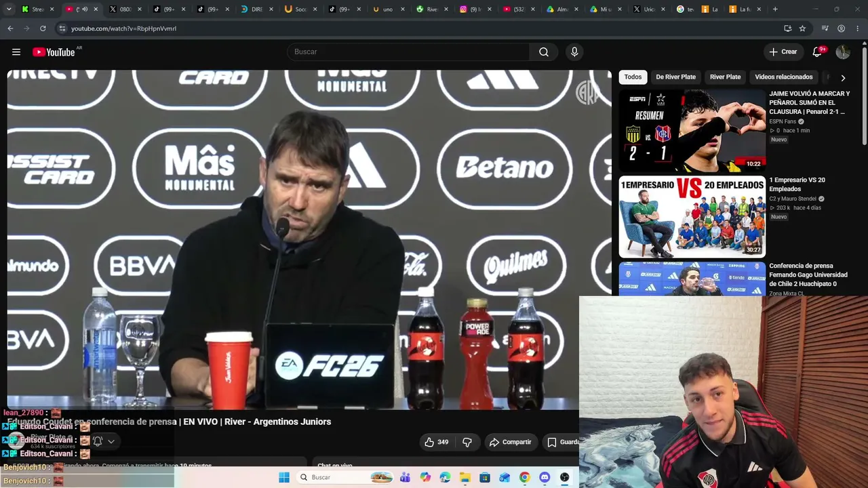
Task: Click the magnifier search button beside Buscar
Action: click(544, 52)
